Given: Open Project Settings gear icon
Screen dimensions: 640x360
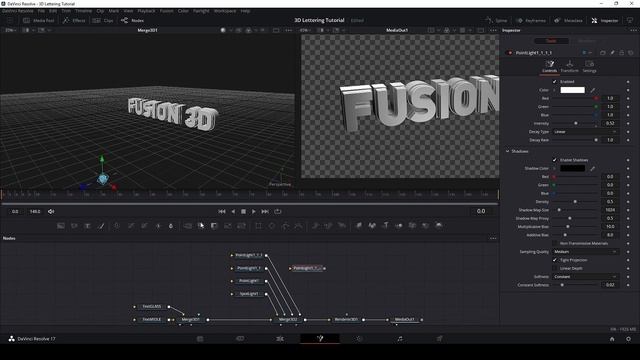Looking at the screenshot, I should coord(629,339).
